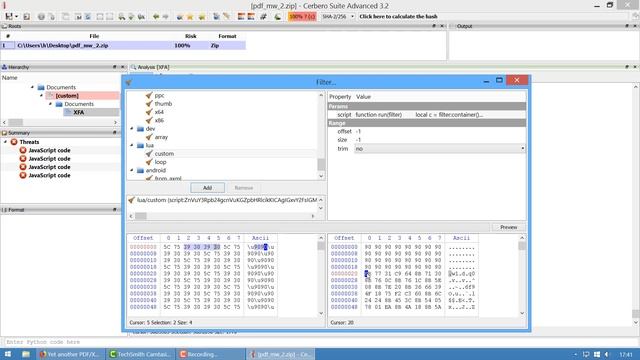Undock the Format panel

pyautogui.click(x=115, y=209)
